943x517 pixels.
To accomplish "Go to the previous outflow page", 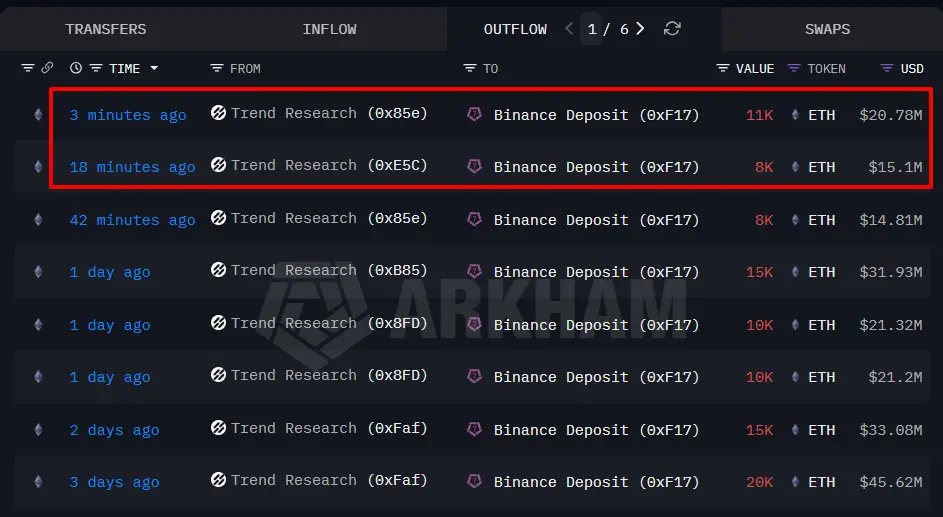I will click(x=569, y=29).
